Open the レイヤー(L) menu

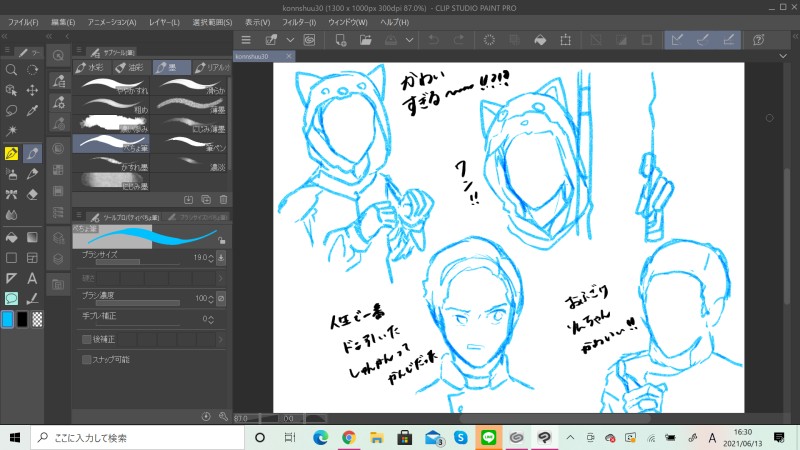click(x=164, y=22)
